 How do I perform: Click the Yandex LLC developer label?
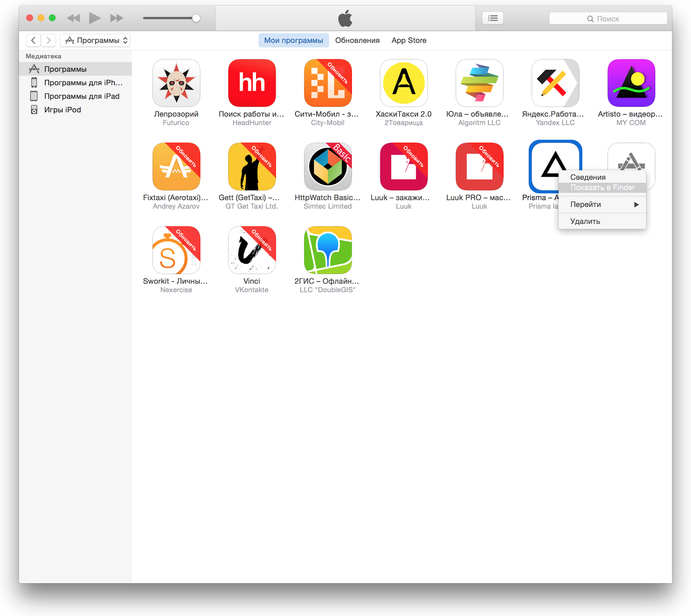555,123
